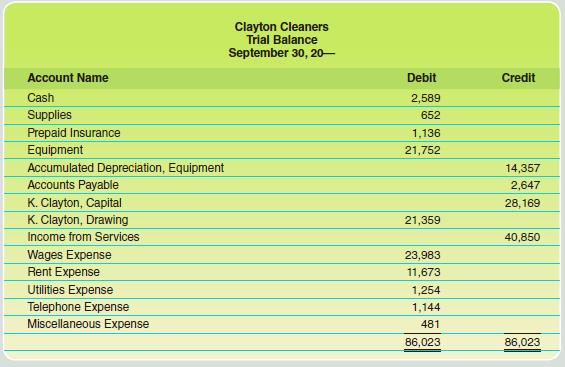Select the Debit column header
This screenshot has height=367, width=565.
421,78
